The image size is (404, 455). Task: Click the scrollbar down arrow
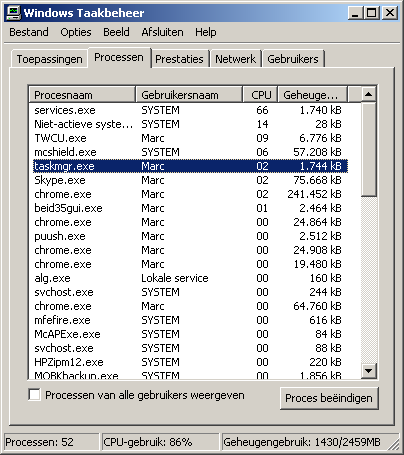(x=369, y=370)
